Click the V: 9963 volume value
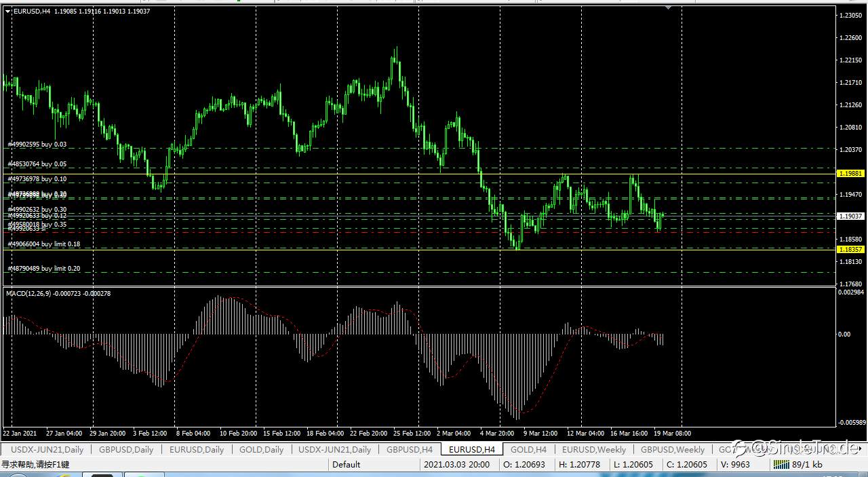Image resolution: width=868 pixels, height=477 pixels. (x=735, y=465)
